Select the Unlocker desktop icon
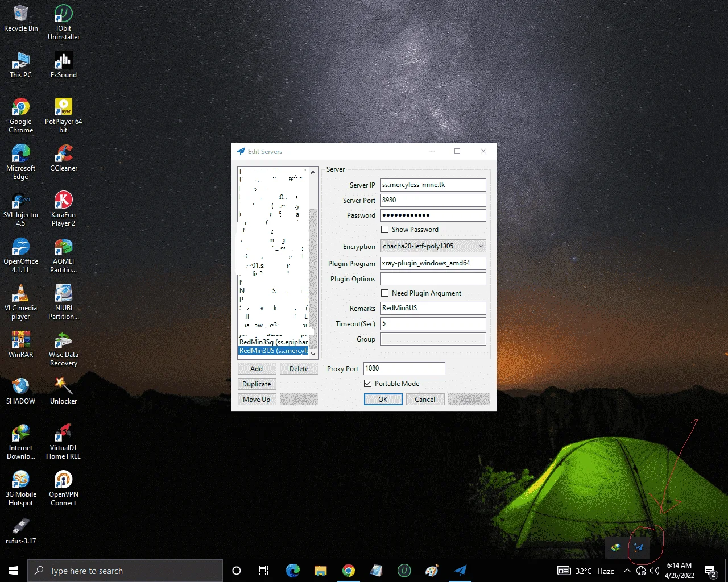Viewport: 728px width, 582px height. tap(64, 391)
